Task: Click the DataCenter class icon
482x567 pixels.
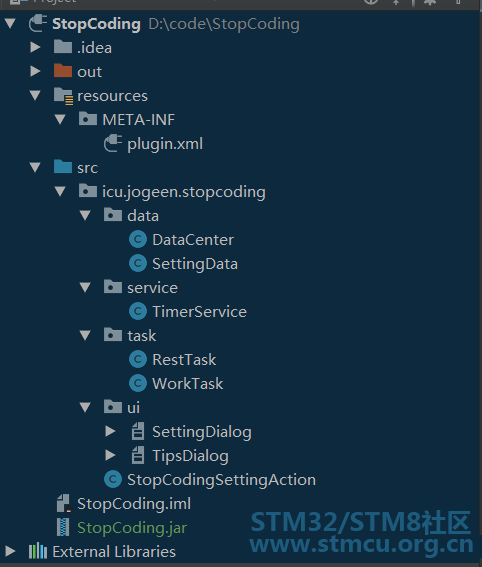Action: [138, 239]
